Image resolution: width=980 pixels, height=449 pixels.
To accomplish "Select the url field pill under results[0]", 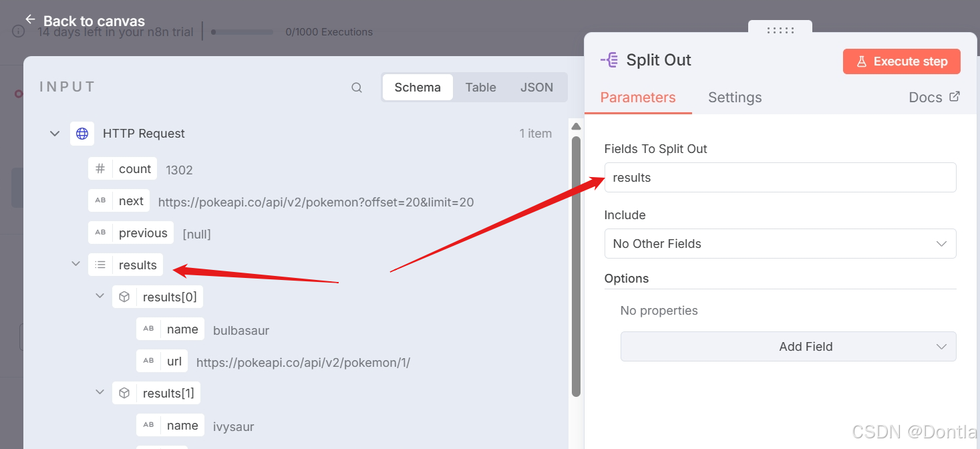I will pos(162,361).
